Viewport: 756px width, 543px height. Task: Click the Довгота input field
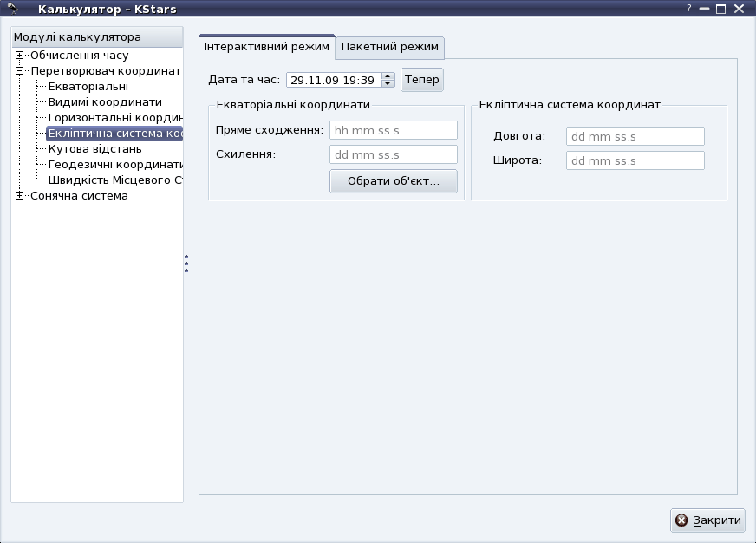tap(635, 137)
